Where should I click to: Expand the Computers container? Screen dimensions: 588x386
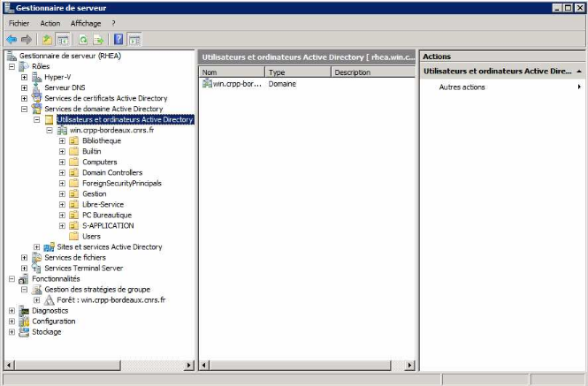pos(62,163)
